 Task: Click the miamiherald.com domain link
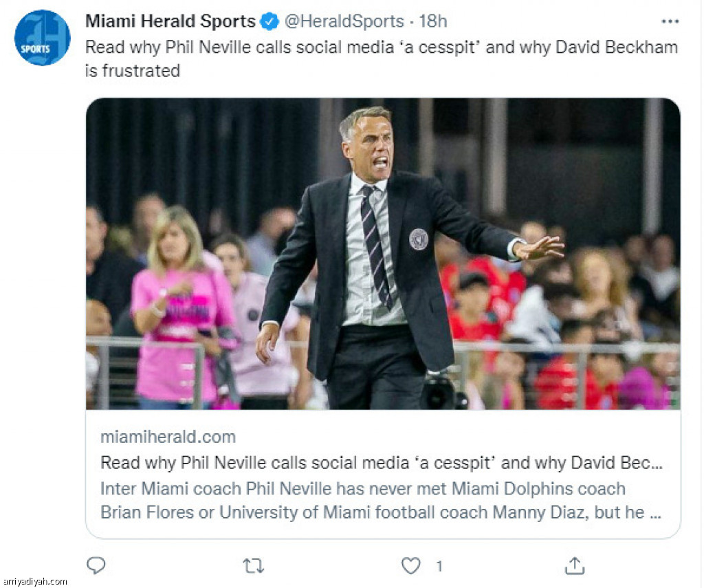point(168,437)
